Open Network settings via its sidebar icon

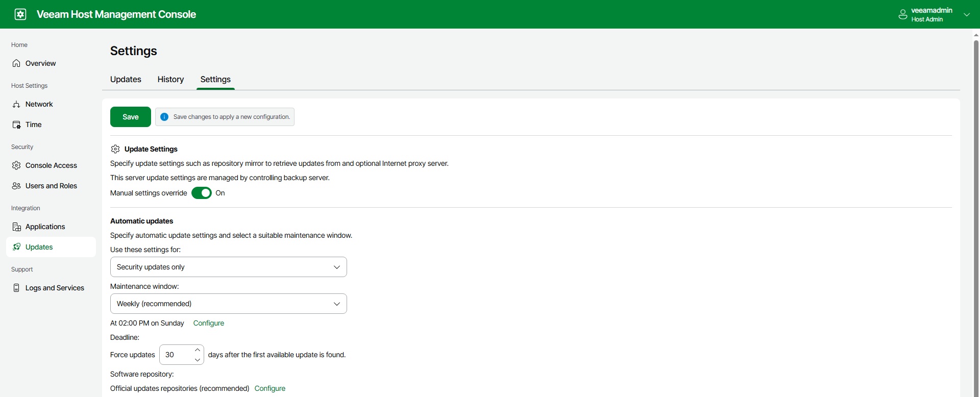click(16, 104)
